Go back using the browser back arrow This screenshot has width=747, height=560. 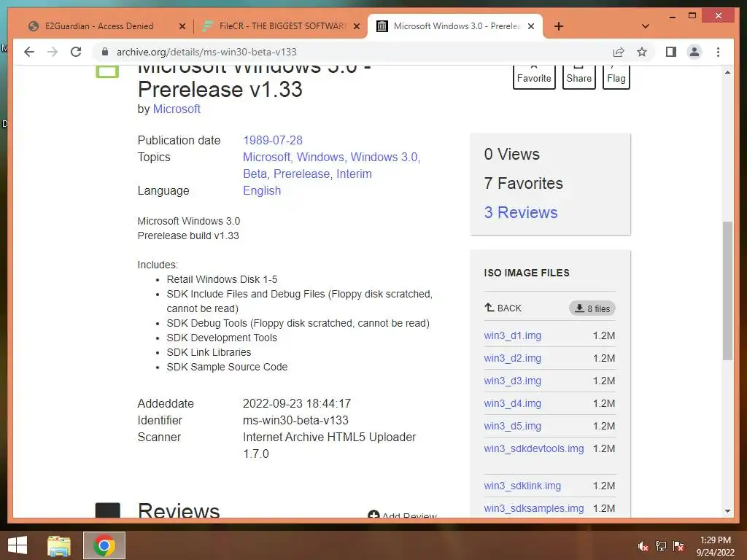29,52
